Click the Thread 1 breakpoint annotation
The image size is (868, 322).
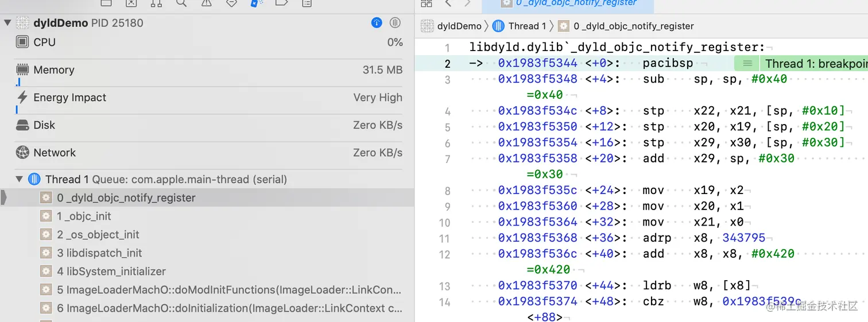(x=809, y=63)
